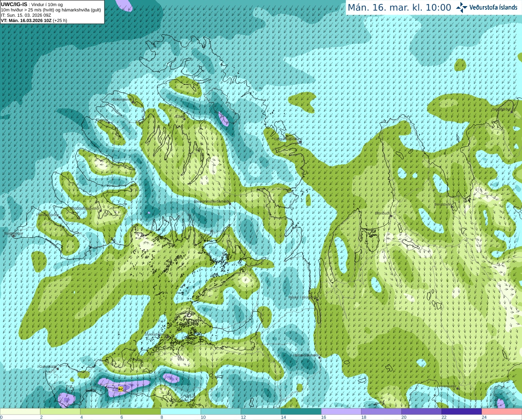Screen dimensions: 522x420
Task: Click the yellow 27 maximum gust marker
Action: (121, 389)
